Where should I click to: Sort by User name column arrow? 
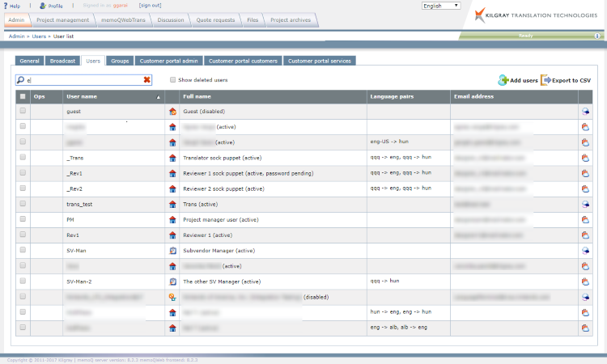coord(158,97)
